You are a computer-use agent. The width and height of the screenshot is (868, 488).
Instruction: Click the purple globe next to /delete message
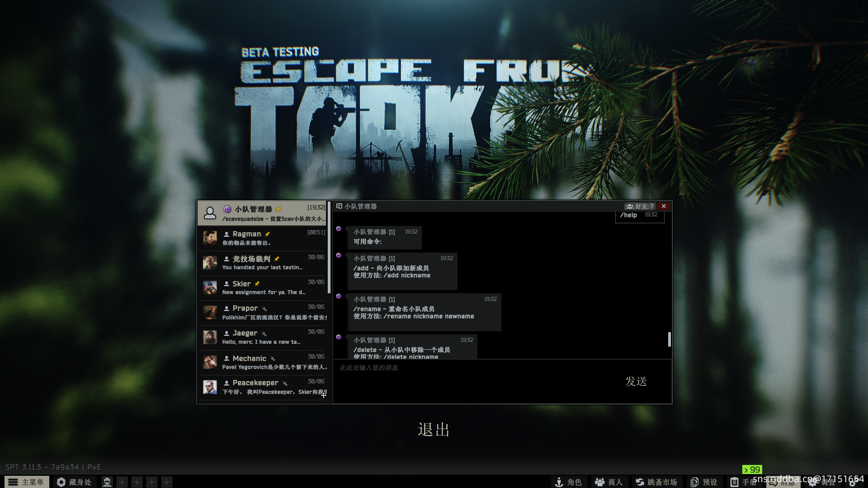click(x=339, y=337)
